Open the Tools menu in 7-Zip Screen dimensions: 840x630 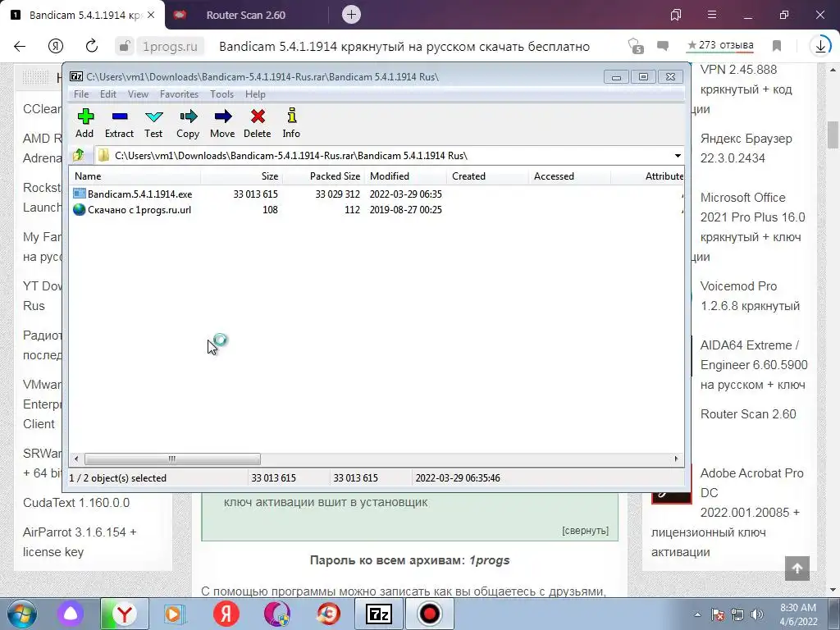[x=221, y=94]
